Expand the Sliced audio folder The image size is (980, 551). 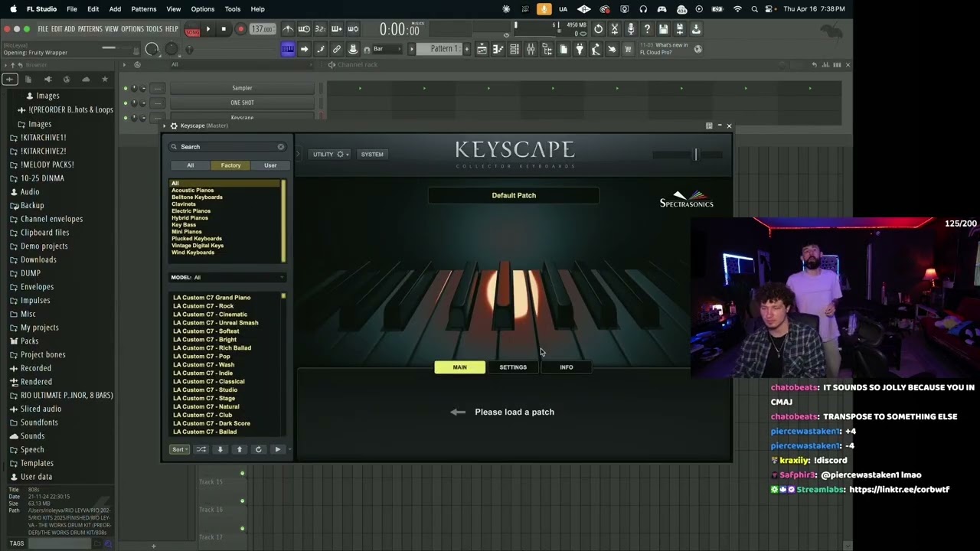41,409
